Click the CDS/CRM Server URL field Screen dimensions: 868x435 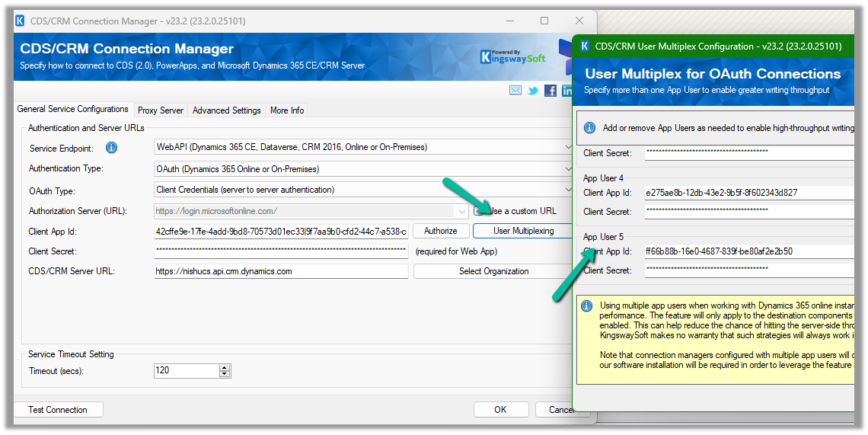[281, 271]
